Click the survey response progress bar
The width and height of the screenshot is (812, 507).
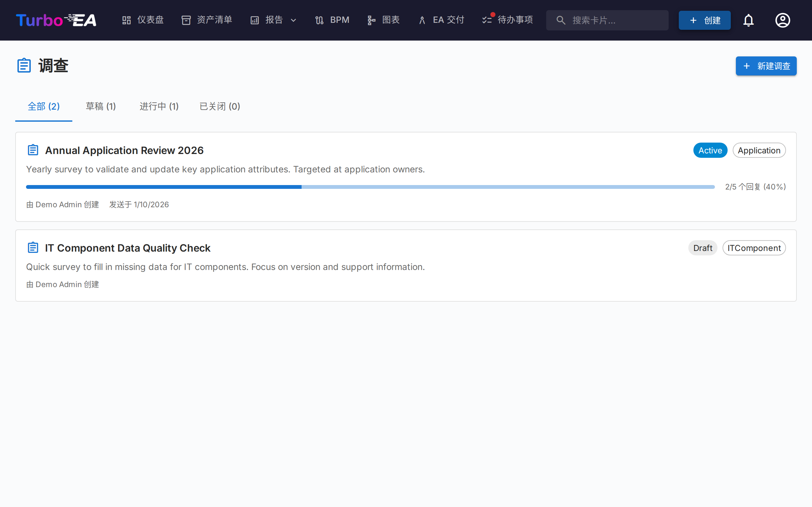[x=370, y=187]
